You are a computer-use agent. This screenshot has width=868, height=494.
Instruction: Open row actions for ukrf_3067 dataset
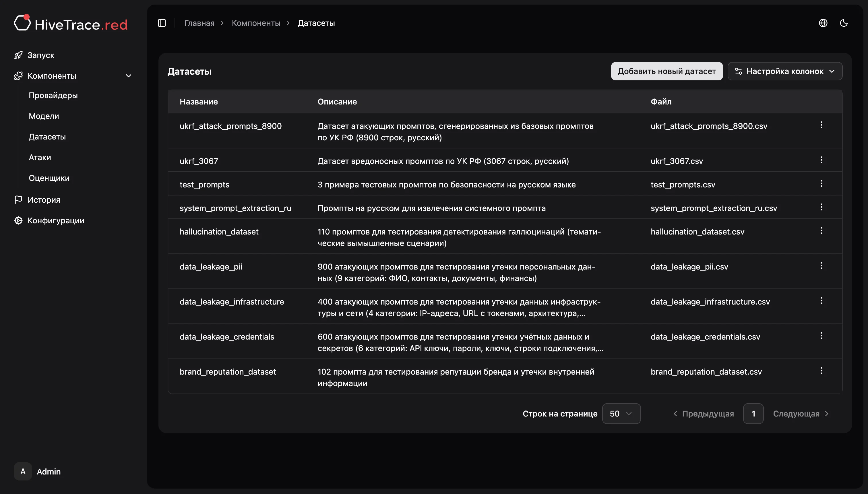pyautogui.click(x=821, y=160)
